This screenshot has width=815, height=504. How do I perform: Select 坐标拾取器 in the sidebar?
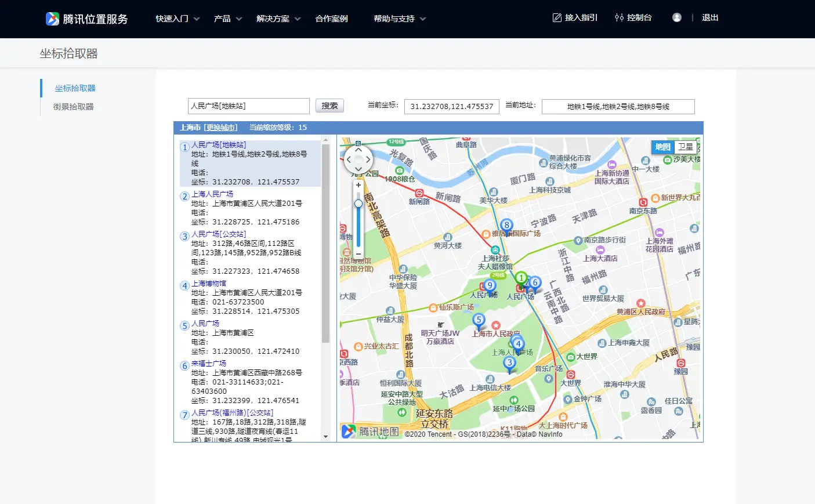[75, 88]
